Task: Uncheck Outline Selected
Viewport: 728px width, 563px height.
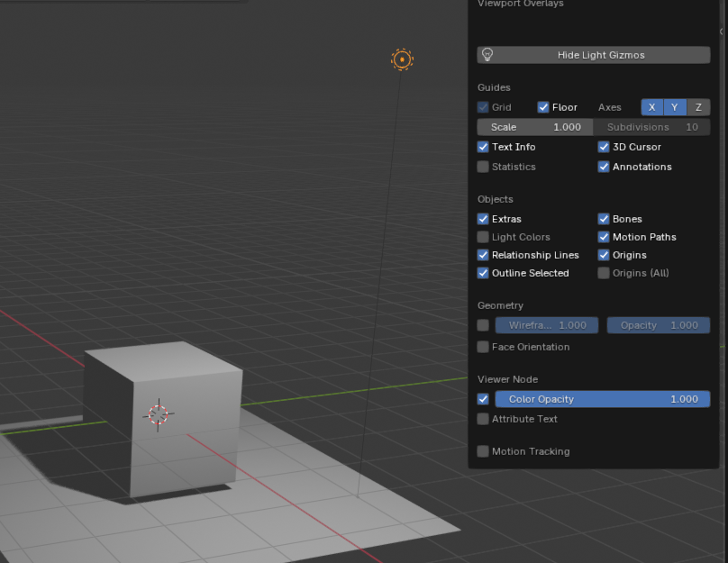Action: tap(483, 273)
